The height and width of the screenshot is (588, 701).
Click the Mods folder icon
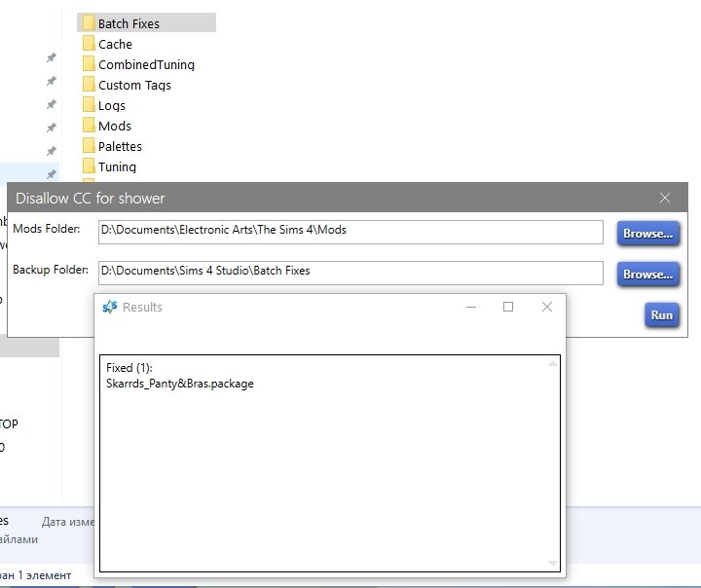pyautogui.click(x=89, y=126)
